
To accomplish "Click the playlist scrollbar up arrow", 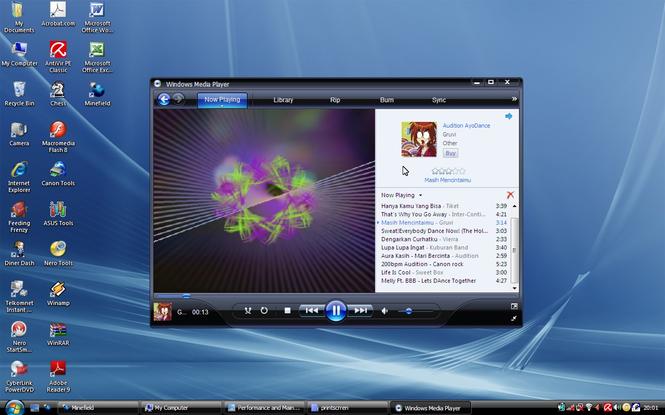I will [514, 206].
